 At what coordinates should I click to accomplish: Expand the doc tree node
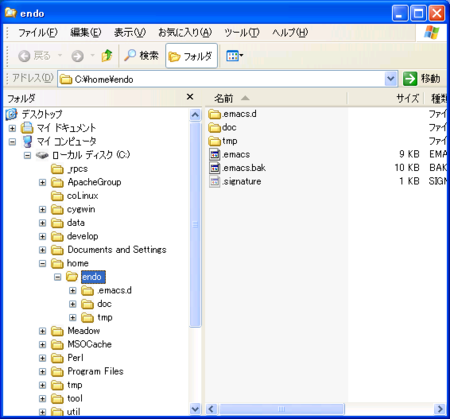[72, 304]
